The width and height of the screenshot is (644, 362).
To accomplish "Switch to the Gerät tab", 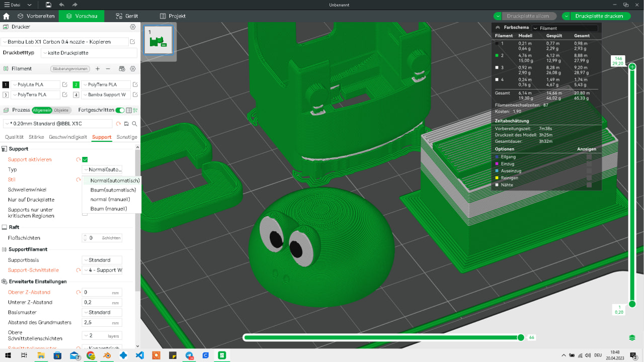I will [127, 16].
